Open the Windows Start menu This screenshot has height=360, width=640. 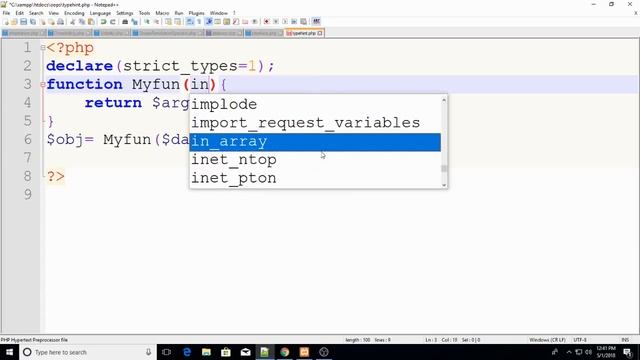pyautogui.click(x=9, y=352)
